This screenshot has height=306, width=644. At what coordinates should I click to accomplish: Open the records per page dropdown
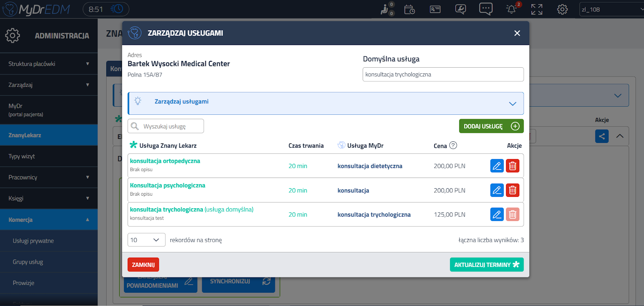(x=146, y=240)
